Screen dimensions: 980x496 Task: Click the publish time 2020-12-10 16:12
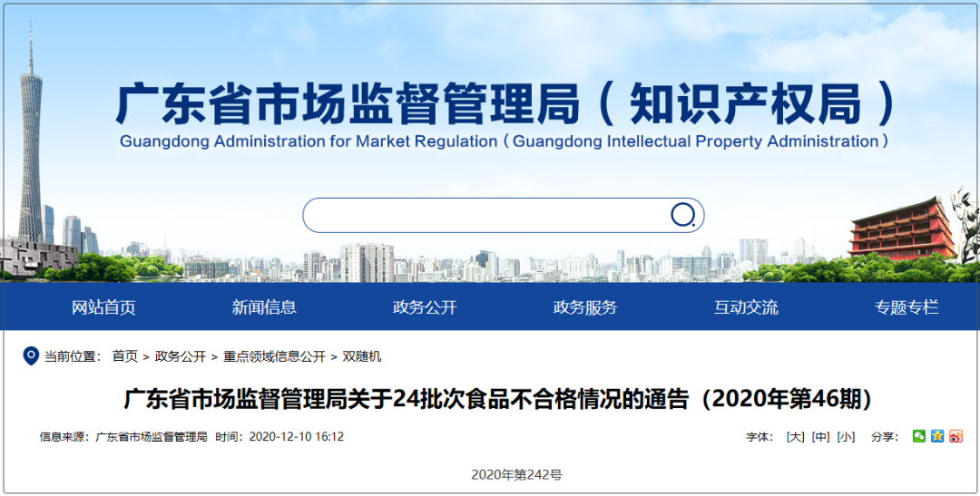296,437
